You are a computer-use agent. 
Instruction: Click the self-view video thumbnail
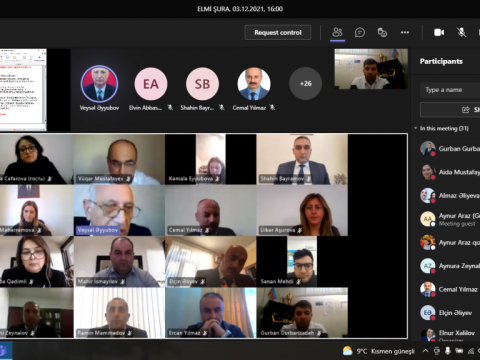(371, 69)
